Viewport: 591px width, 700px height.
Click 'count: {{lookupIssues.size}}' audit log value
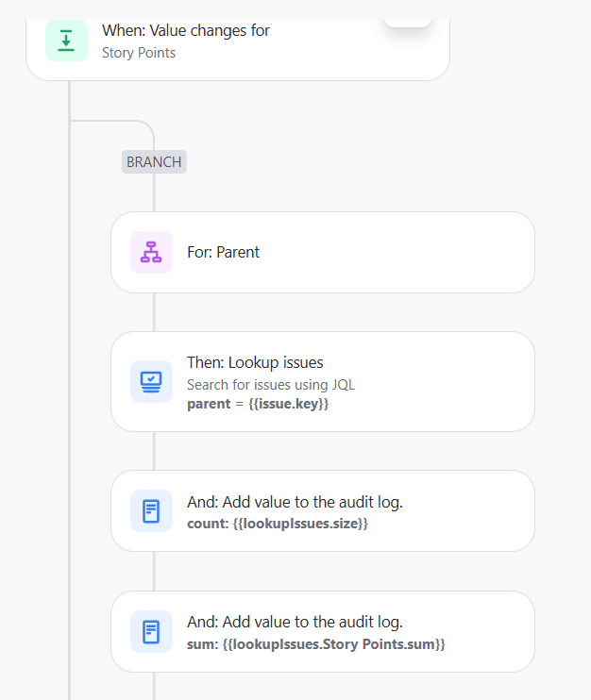pyautogui.click(x=278, y=524)
